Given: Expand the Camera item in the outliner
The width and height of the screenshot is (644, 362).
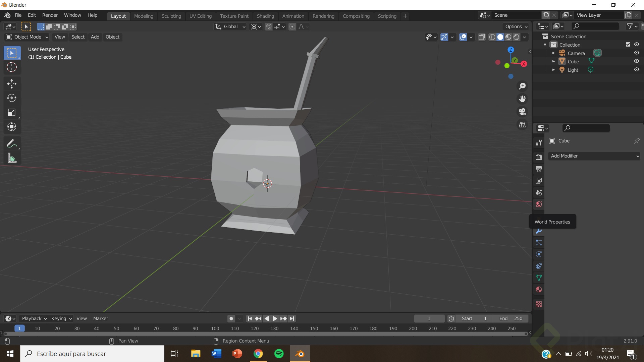Looking at the screenshot, I should pyautogui.click(x=553, y=53).
